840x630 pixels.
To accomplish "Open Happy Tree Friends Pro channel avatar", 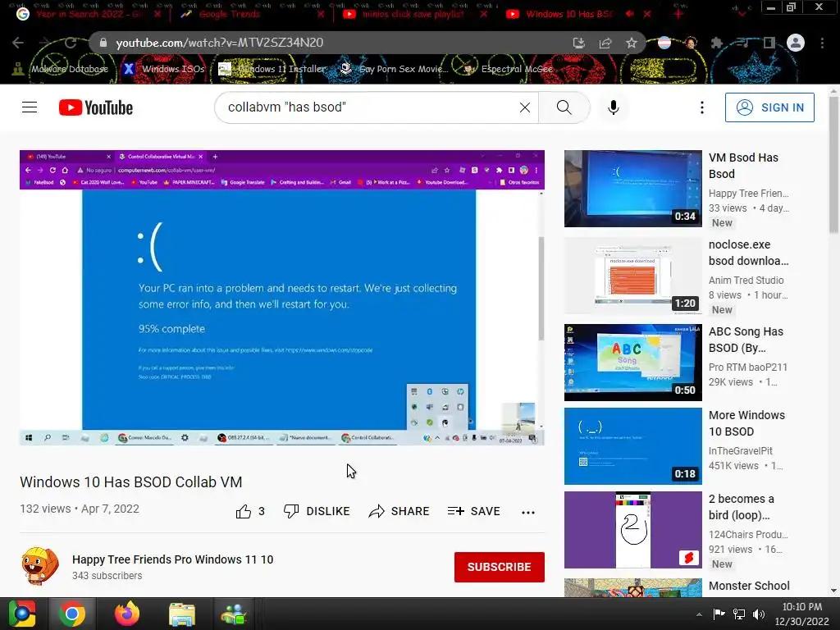I will click(39, 566).
